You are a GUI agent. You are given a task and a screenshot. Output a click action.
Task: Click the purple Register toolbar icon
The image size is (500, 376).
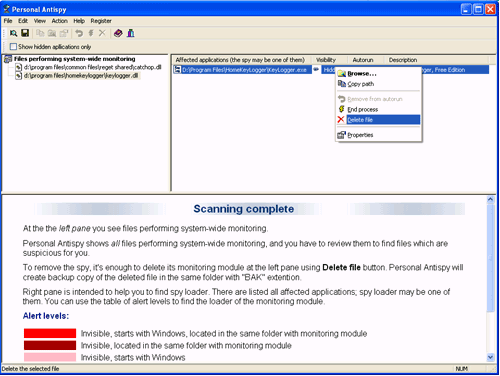click(x=131, y=33)
